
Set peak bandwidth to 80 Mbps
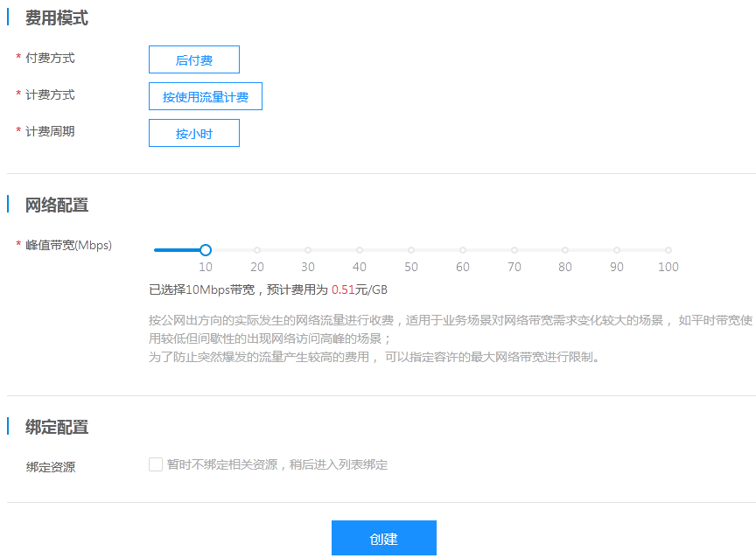(565, 249)
